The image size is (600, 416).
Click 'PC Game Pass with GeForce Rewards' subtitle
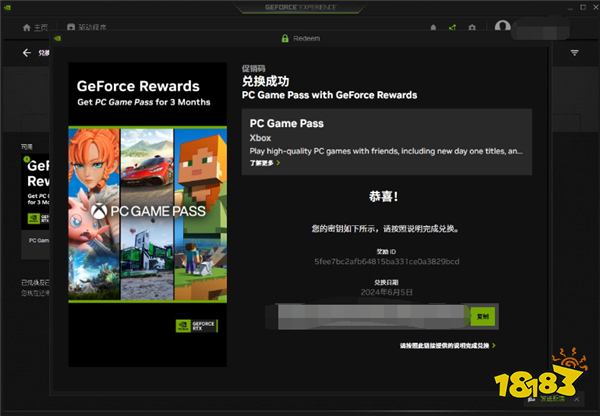pos(329,95)
